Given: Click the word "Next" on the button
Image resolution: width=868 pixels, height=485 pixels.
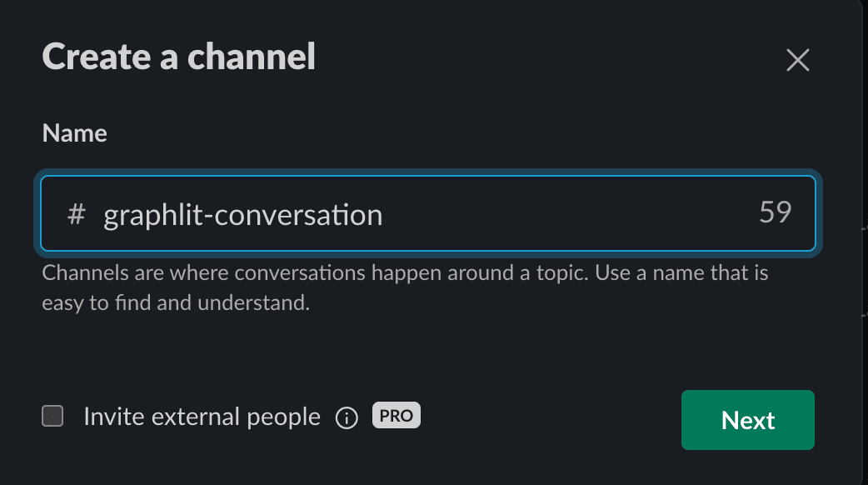Looking at the screenshot, I should coord(748,420).
